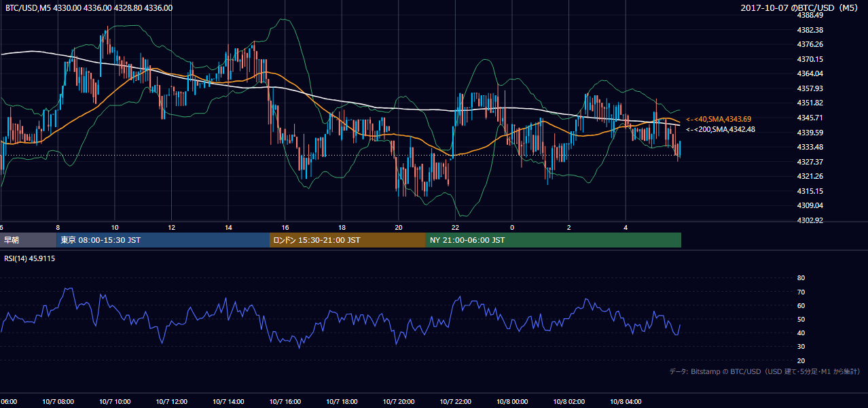Viewport: 868px width, 408px height.
Task: Click RSI scale value 80
Action: click(x=801, y=278)
